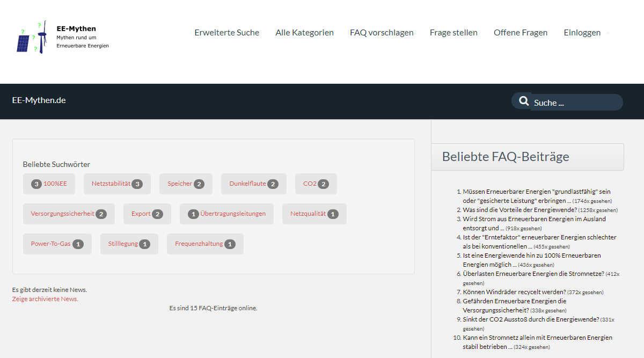
Task: Select the Netzstabilität search tag
Action: (117, 184)
